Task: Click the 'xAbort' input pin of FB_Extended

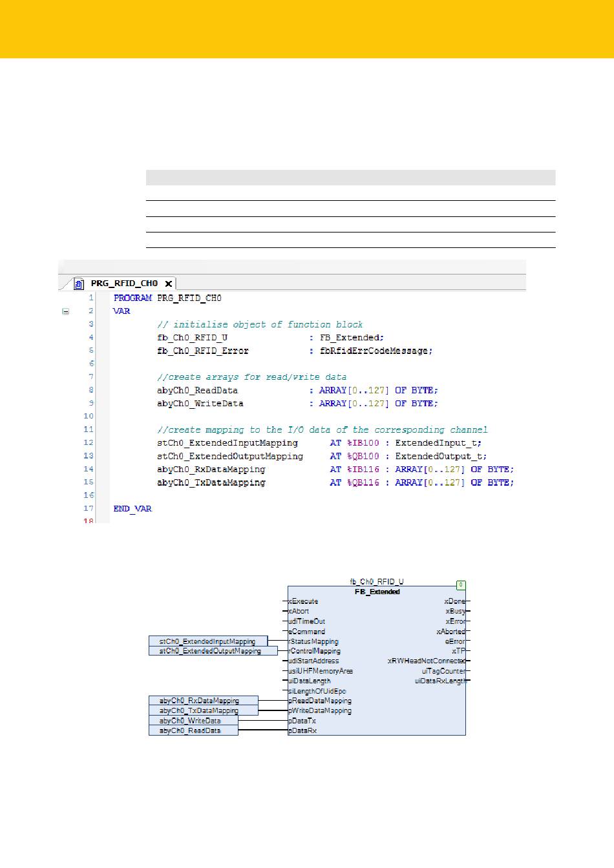Action: (x=299, y=611)
